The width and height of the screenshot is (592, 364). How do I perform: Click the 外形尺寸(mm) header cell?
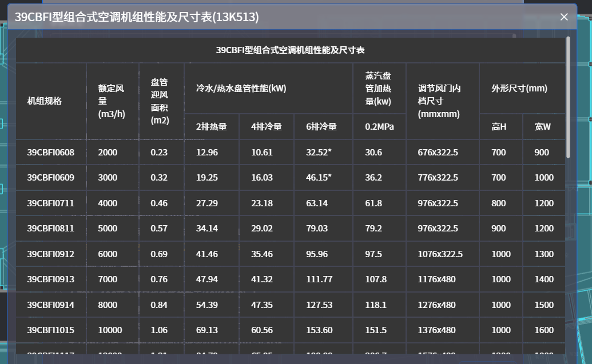(x=519, y=89)
